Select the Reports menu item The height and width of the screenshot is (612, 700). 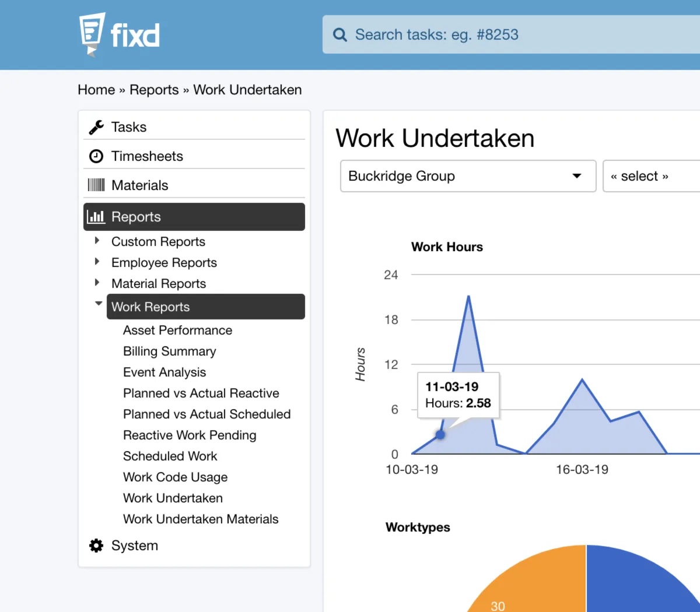click(194, 217)
